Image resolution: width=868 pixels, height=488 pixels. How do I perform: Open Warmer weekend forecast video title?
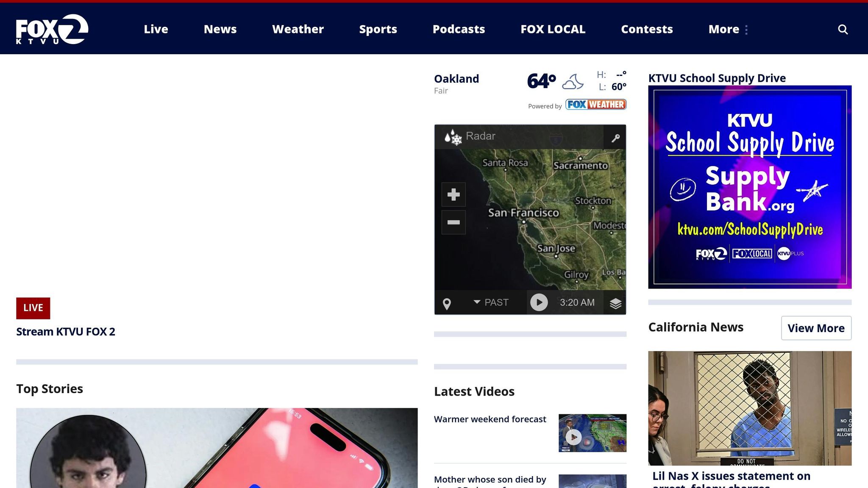pos(490,419)
